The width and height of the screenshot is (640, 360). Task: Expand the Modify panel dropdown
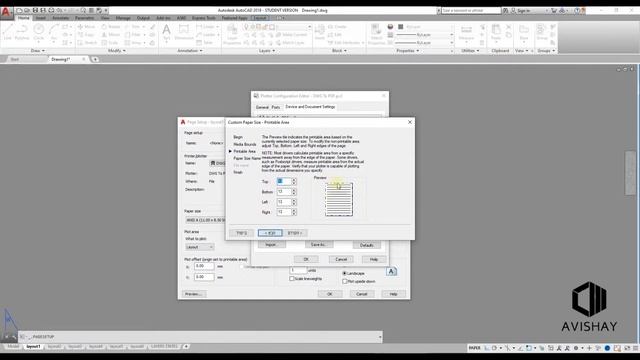coord(117,51)
